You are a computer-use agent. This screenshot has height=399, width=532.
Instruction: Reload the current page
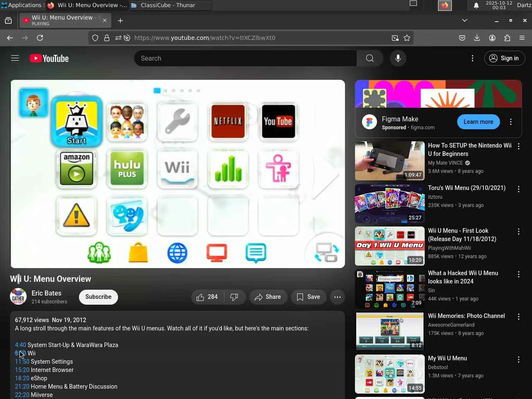pyautogui.click(x=40, y=38)
